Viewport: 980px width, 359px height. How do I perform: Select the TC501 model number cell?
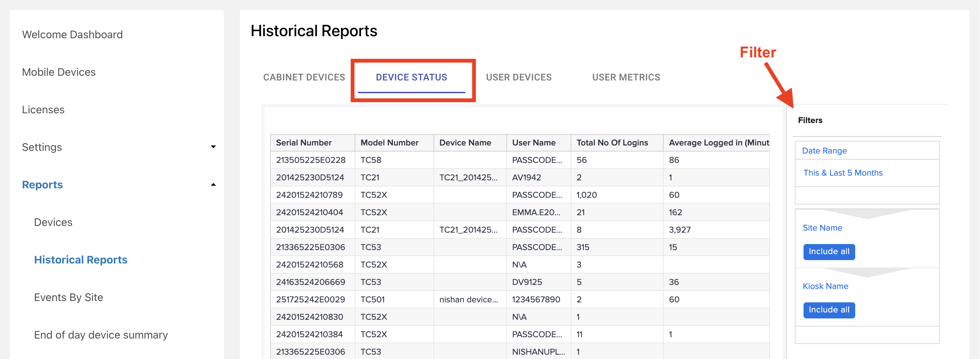[394, 299]
